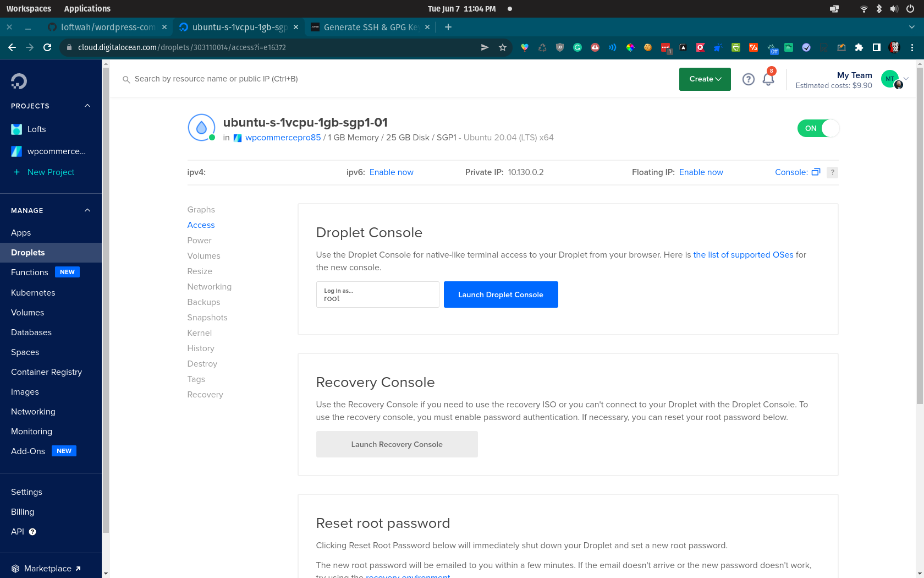Screen dimensions: 924x578
Task: Open new browser tab with plus
Action: [x=448, y=27]
